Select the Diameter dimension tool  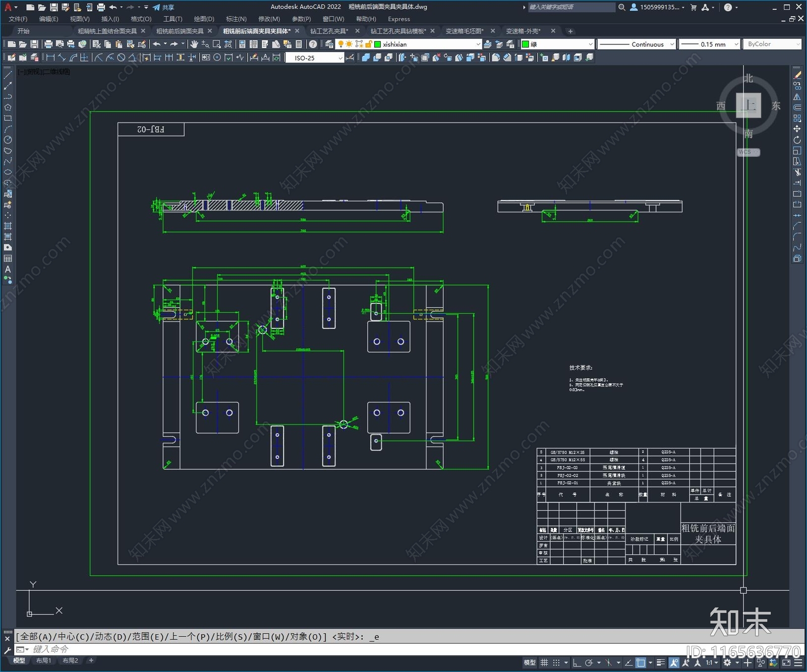121,57
